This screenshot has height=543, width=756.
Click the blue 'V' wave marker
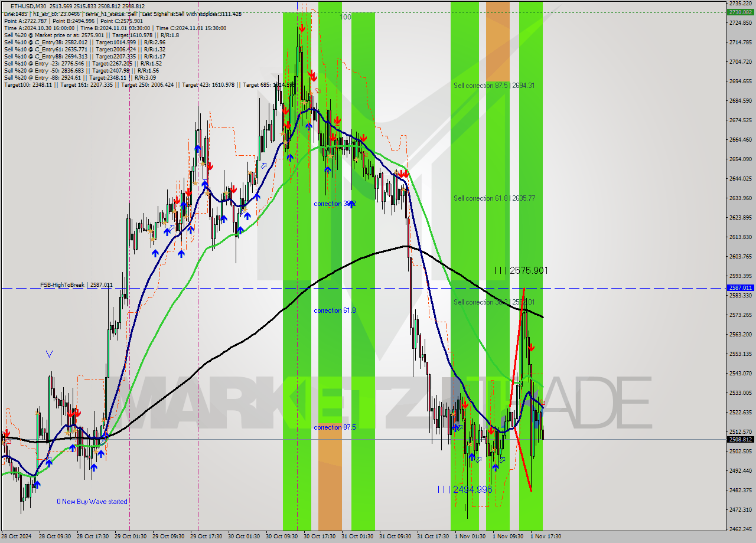tap(49, 354)
